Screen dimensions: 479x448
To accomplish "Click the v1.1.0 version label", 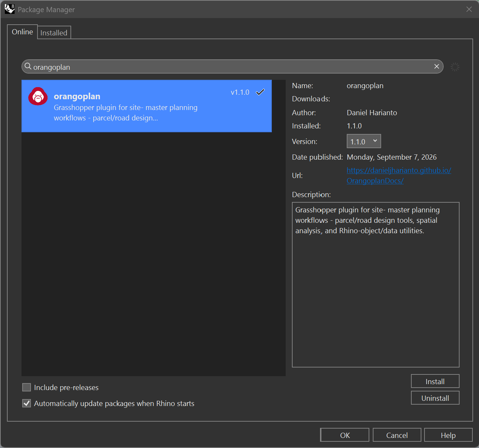I will tap(240, 92).
